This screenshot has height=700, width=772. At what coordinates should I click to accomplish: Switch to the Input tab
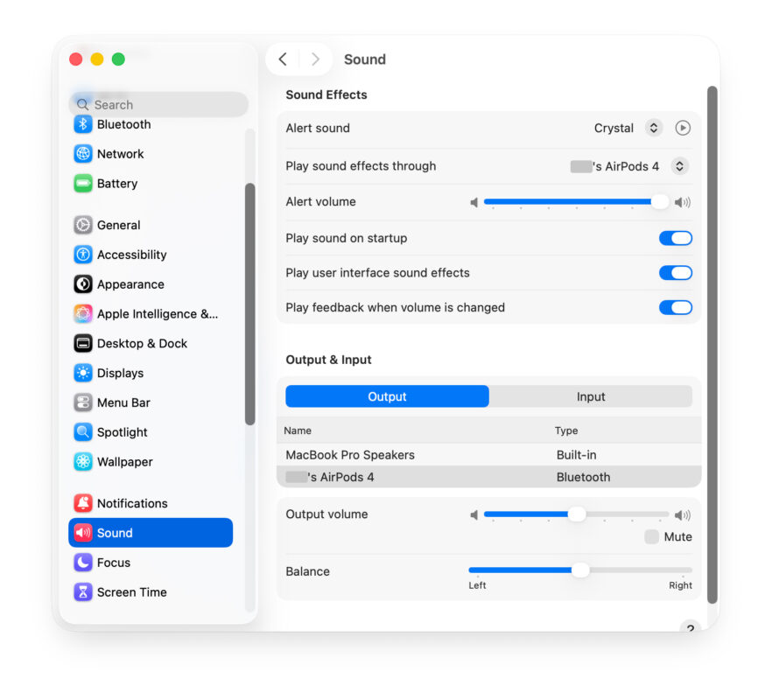pyautogui.click(x=591, y=396)
